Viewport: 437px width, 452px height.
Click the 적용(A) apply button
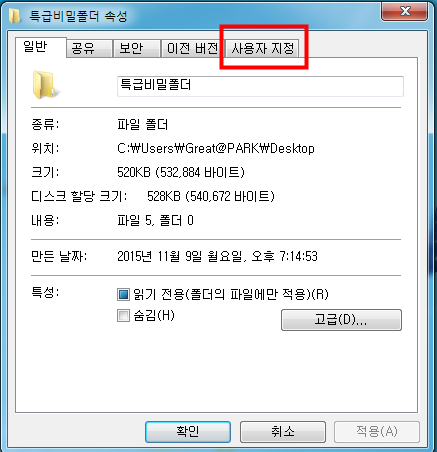(x=377, y=432)
